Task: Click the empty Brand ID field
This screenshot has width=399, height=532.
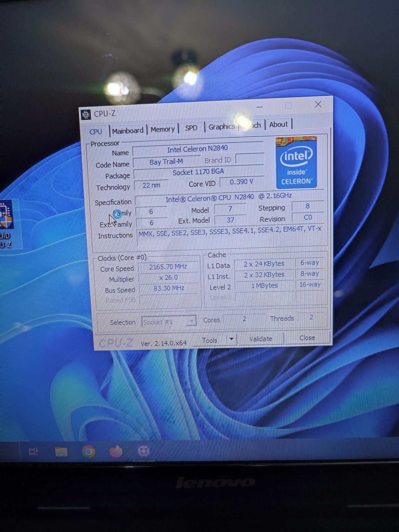Action: tap(250, 159)
